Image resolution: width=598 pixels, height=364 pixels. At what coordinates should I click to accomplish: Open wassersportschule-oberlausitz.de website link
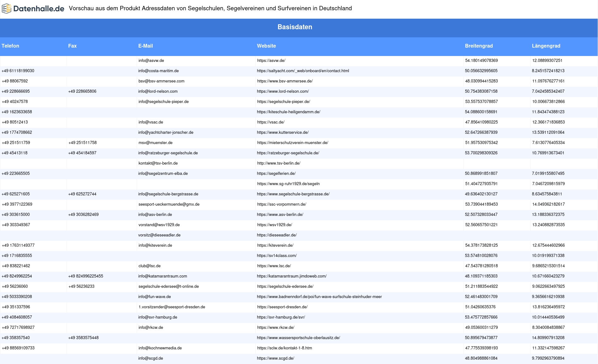298,338
